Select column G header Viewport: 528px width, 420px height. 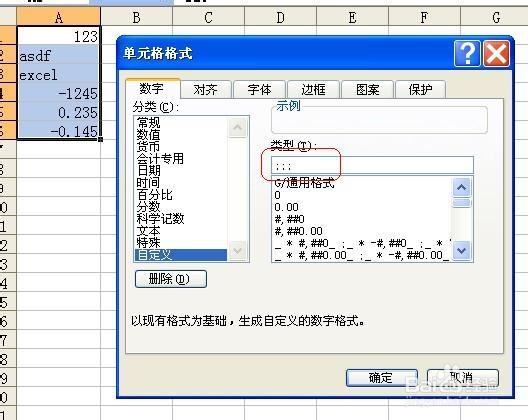tap(494, 17)
